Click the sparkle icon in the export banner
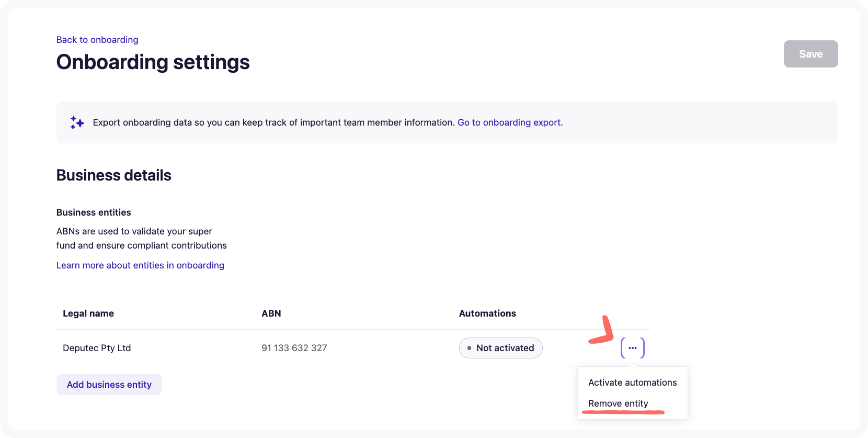The height and width of the screenshot is (438, 868). click(x=77, y=122)
